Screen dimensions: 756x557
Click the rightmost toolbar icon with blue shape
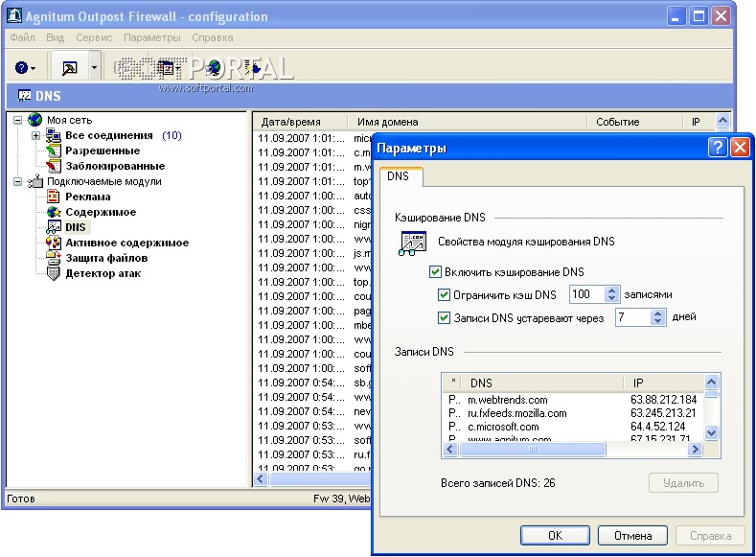252,68
